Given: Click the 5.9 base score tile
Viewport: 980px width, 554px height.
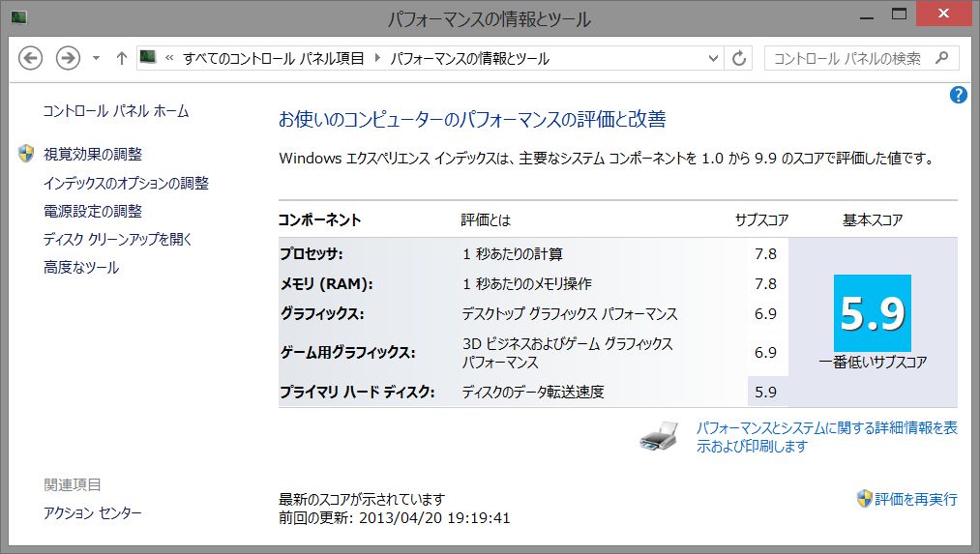Looking at the screenshot, I should click(872, 313).
